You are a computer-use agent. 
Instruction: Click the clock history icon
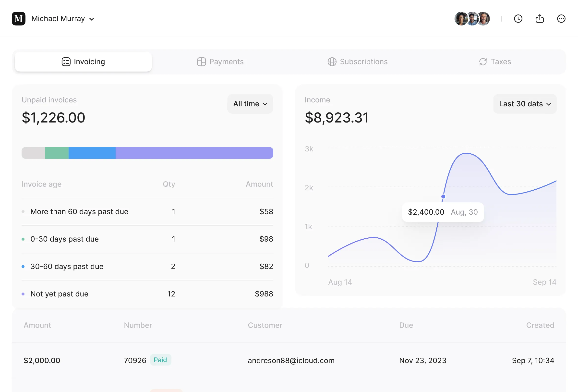pyautogui.click(x=518, y=19)
